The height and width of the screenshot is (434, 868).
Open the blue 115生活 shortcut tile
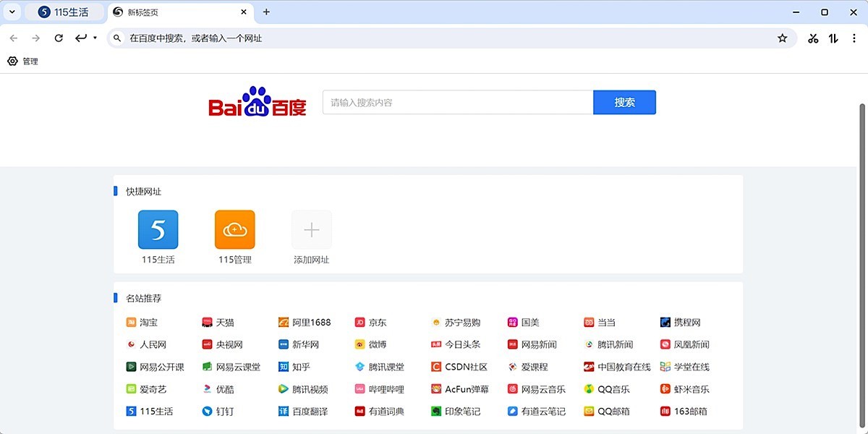(x=158, y=230)
